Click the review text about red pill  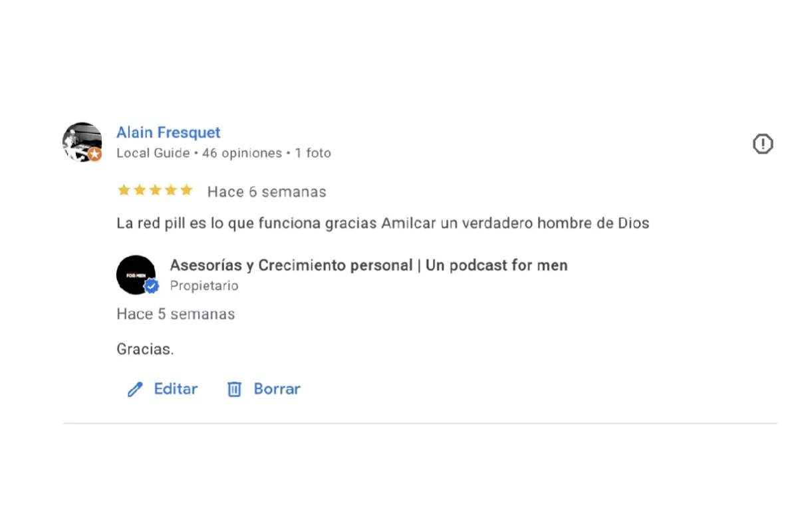(382, 223)
